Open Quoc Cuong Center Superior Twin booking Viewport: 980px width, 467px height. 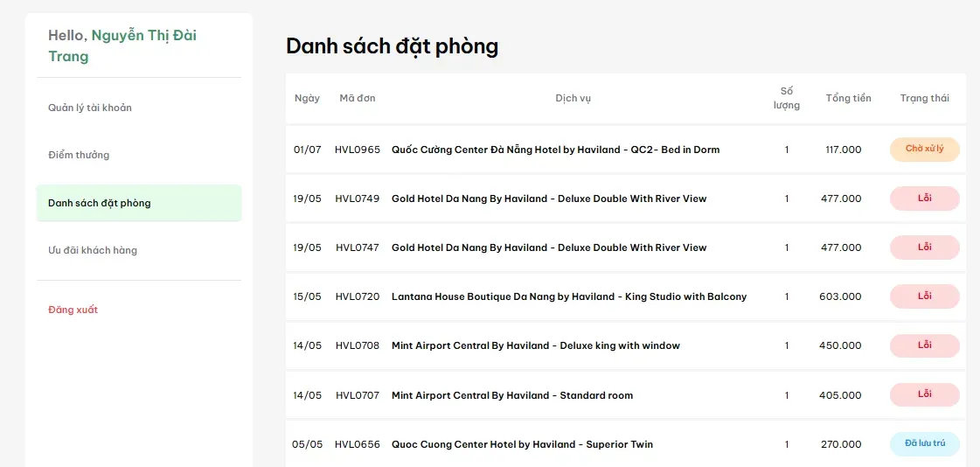click(x=626, y=444)
